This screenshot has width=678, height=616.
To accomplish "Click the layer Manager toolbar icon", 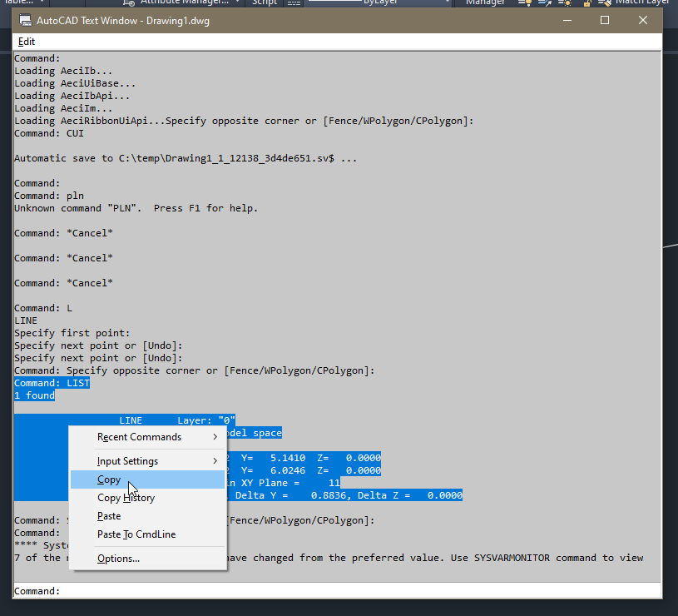I will (x=485, y=3).
